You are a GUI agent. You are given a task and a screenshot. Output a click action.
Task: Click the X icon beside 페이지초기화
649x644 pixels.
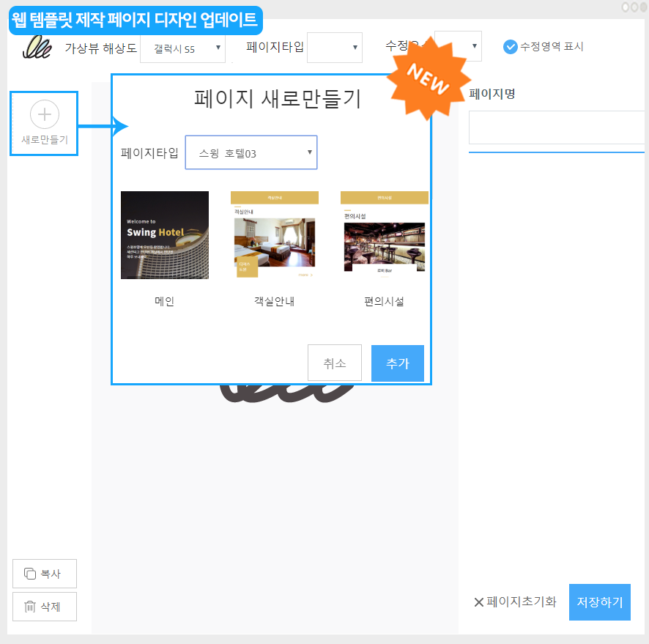[x=479, y=602]
